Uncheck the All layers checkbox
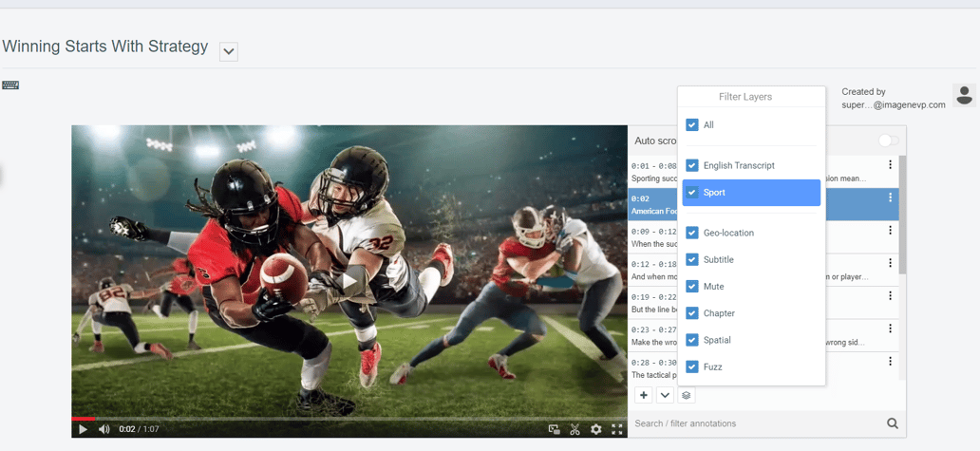 [x=692, y=125]
